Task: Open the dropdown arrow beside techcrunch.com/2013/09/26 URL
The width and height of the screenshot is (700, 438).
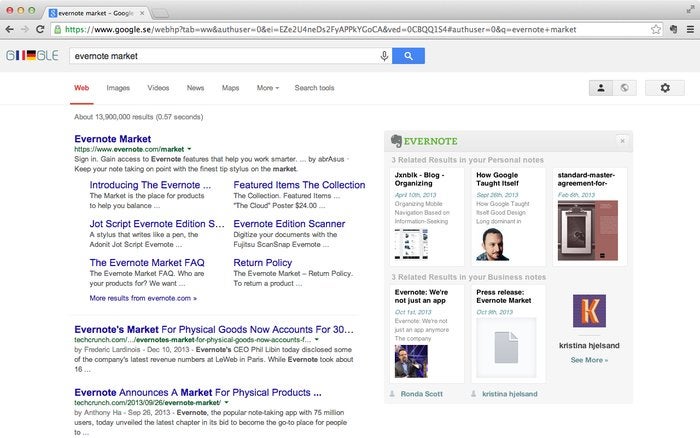Action: click(x=226, y=403)
